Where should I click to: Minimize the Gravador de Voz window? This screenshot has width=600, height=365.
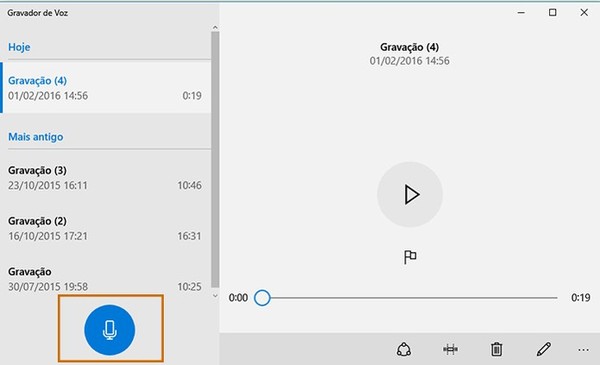coord(521,13)
